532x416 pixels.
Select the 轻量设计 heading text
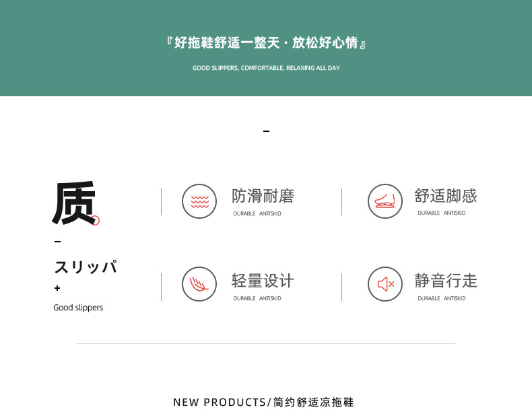click(x=263, y=281)
